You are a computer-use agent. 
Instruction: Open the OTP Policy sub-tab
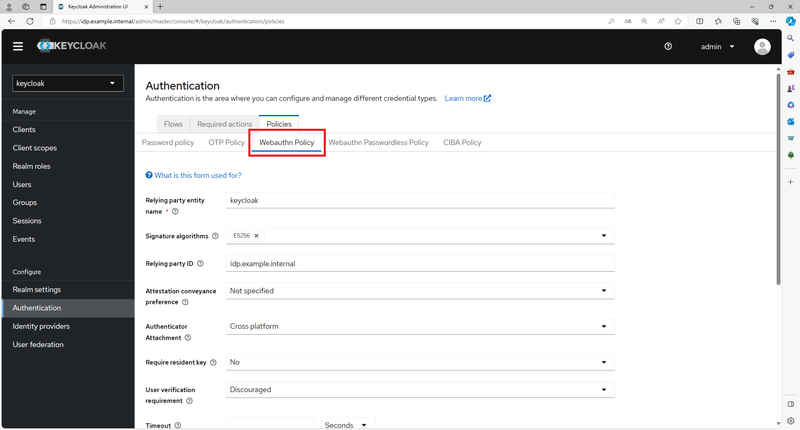pyautogui.click(x=227, y=142)
